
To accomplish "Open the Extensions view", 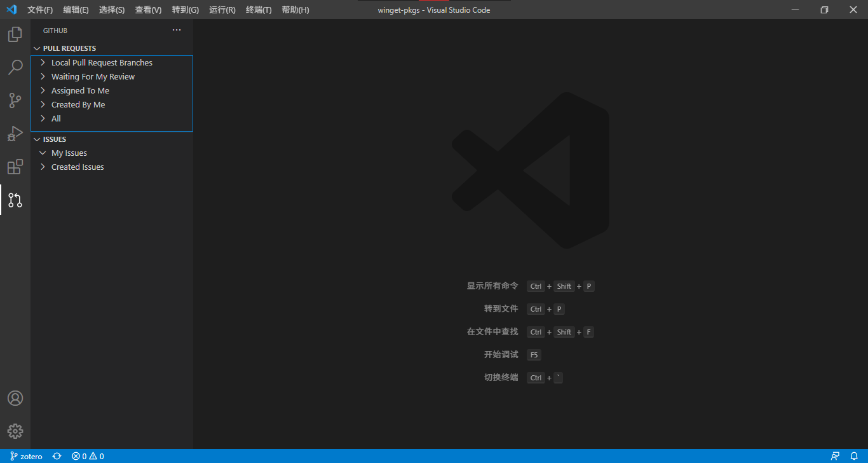I will click(15, 167).
